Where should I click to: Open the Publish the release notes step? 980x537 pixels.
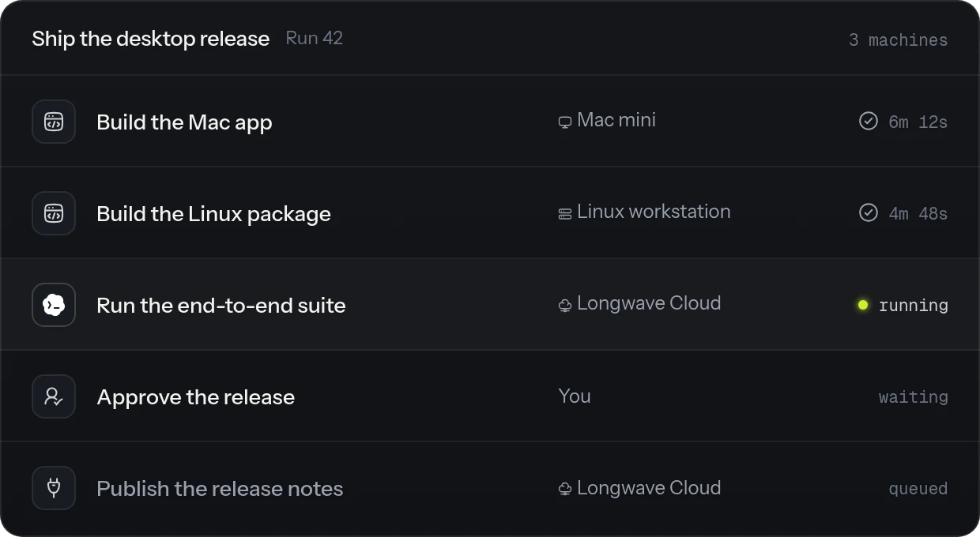pos(490,488)
